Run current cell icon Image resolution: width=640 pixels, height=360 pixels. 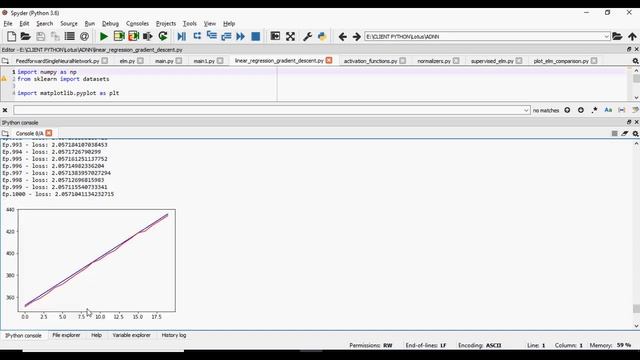click(x=119, y=36)
